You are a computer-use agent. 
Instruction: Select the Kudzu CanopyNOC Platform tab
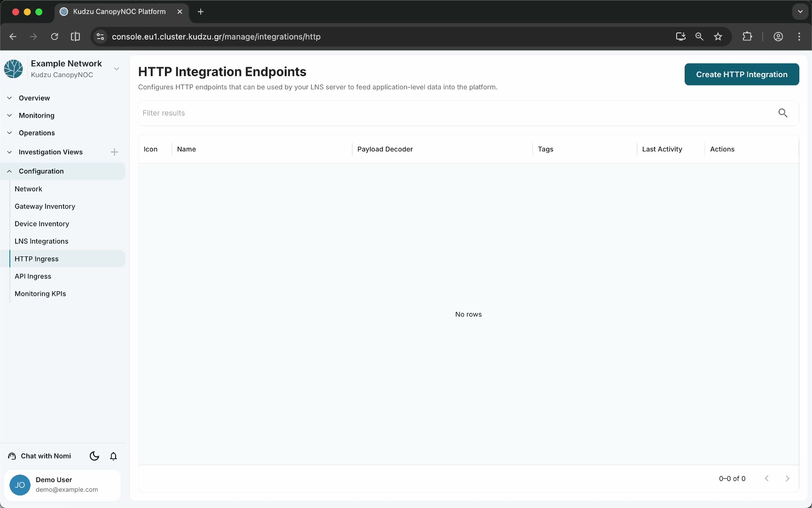[x=119, y=12]
